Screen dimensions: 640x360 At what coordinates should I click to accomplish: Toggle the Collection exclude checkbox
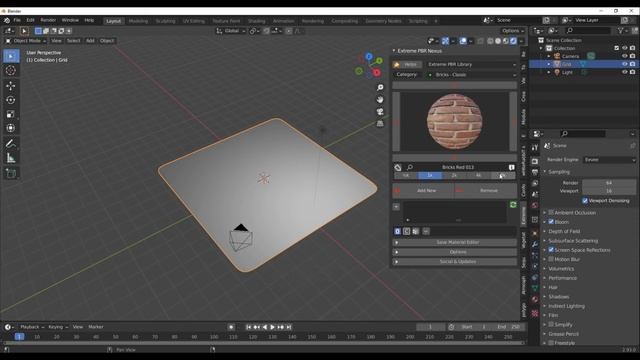click(x=617, y=48)
